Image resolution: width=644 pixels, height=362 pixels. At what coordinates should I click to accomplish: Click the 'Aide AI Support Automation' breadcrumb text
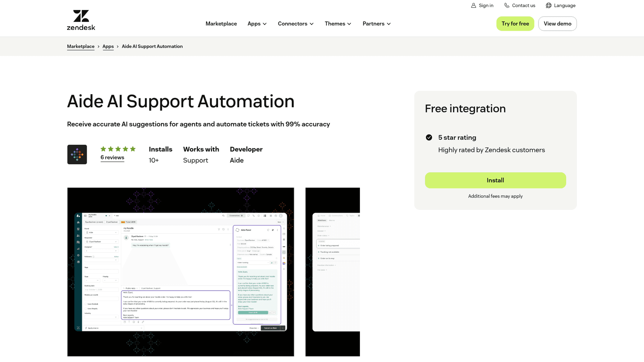[152, 46]
